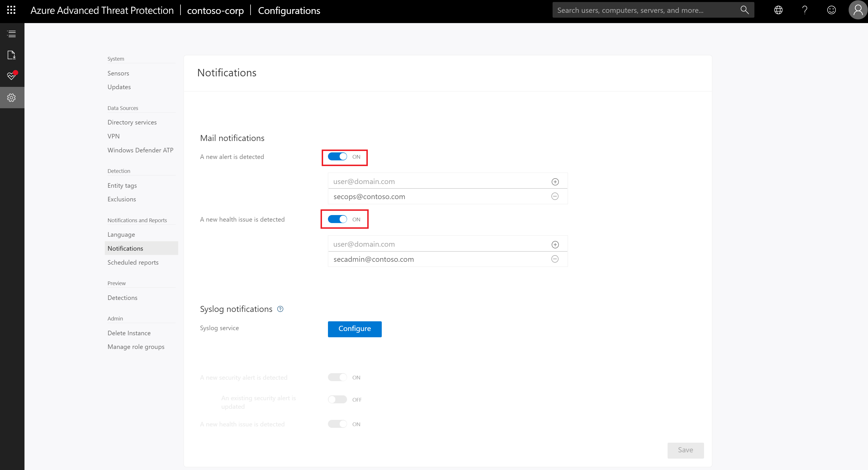
Task: Add email with plus icon under alerts
Action: (x=555, y=181)
